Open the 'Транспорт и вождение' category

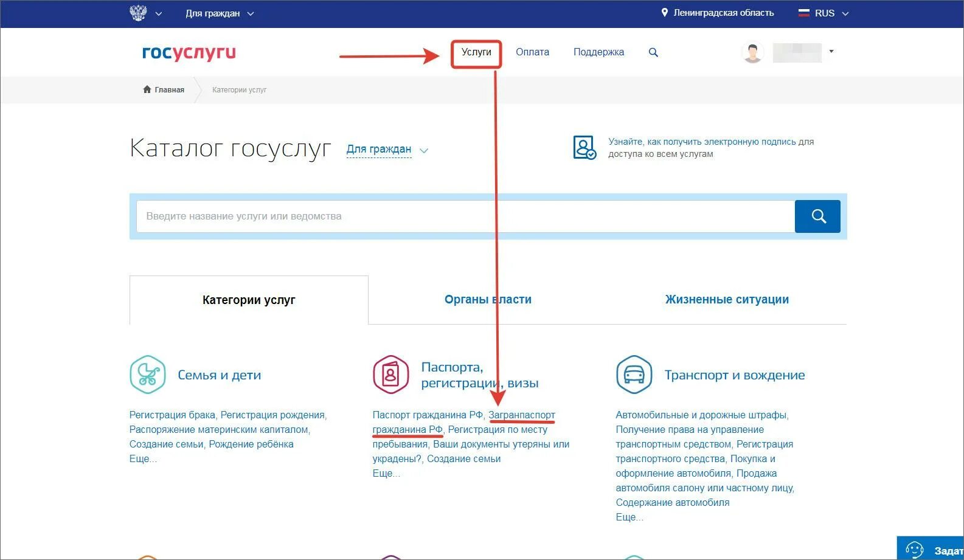click(735, 375)
